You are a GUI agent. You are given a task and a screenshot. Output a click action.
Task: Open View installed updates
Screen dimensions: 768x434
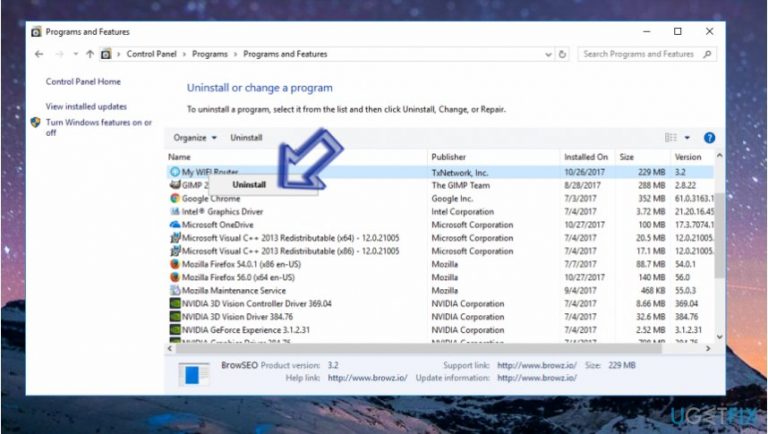coord(86,106)
